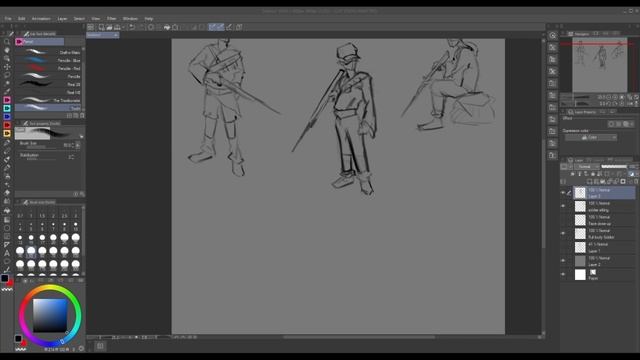Select the pink custom tool icon in toolbar
This screenshot has height=360, width=640.
[x=7, y=100]
